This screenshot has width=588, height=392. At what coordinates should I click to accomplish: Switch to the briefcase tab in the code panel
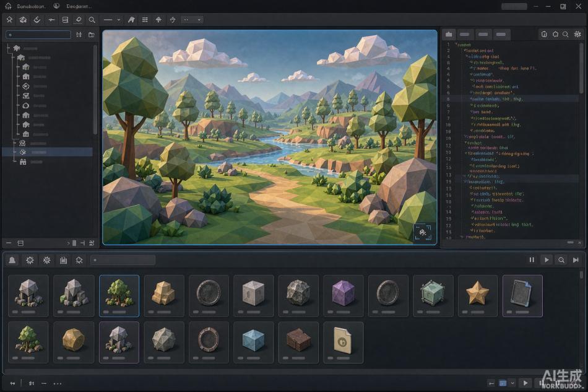[449, 35]
